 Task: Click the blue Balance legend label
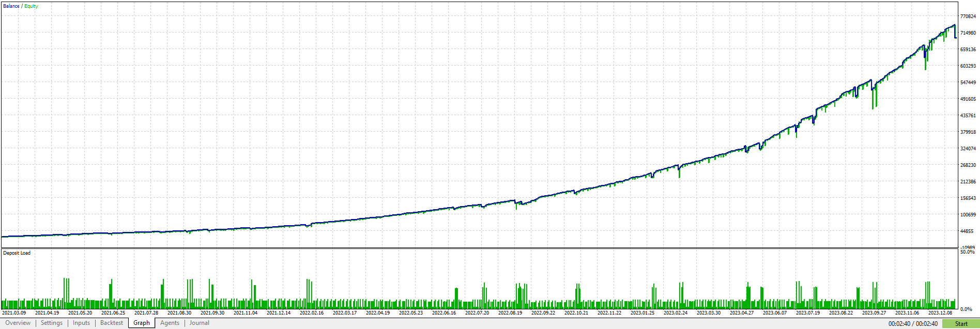point(11,6)
